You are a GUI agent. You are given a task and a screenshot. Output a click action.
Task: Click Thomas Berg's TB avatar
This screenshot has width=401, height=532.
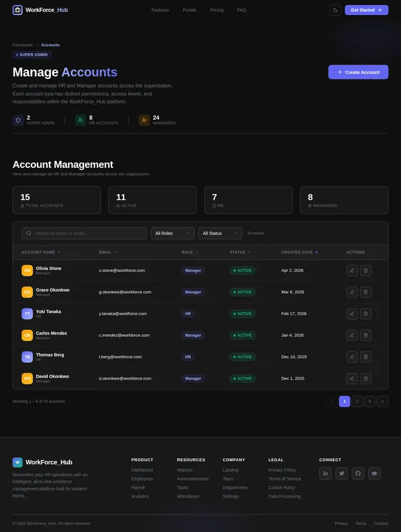point(27,357)
